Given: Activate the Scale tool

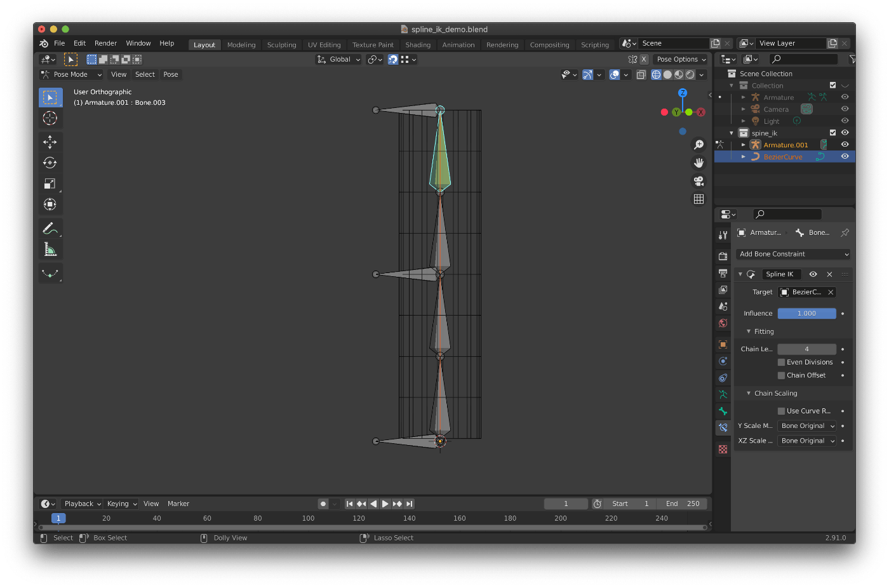Looking at the screenshot, I should [50, 184].
